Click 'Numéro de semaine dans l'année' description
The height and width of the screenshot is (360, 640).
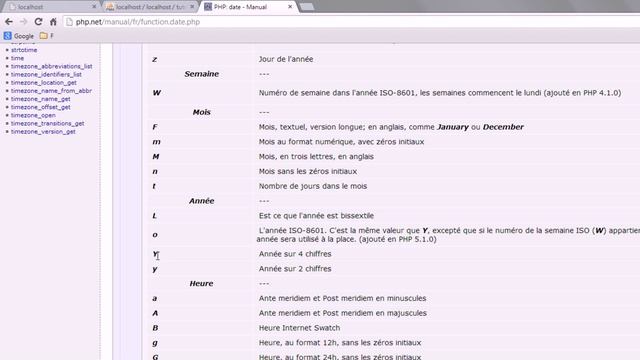tap(440, 93)
